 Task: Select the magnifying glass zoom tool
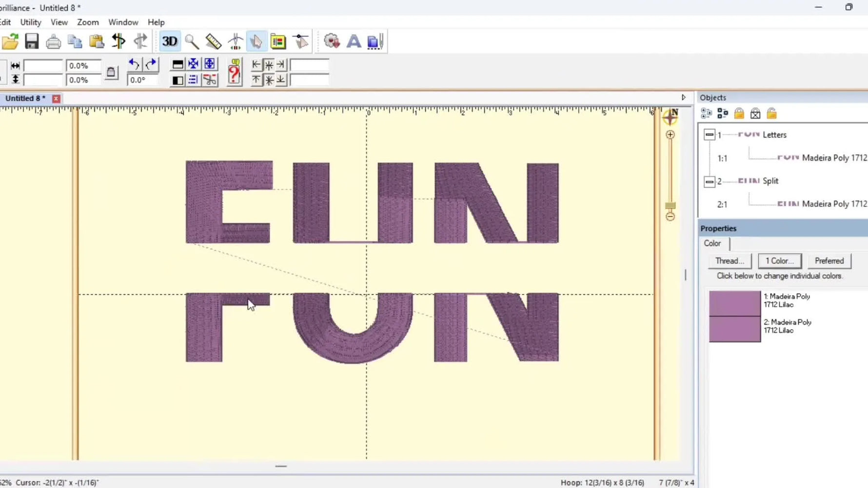tap(192, 42)
